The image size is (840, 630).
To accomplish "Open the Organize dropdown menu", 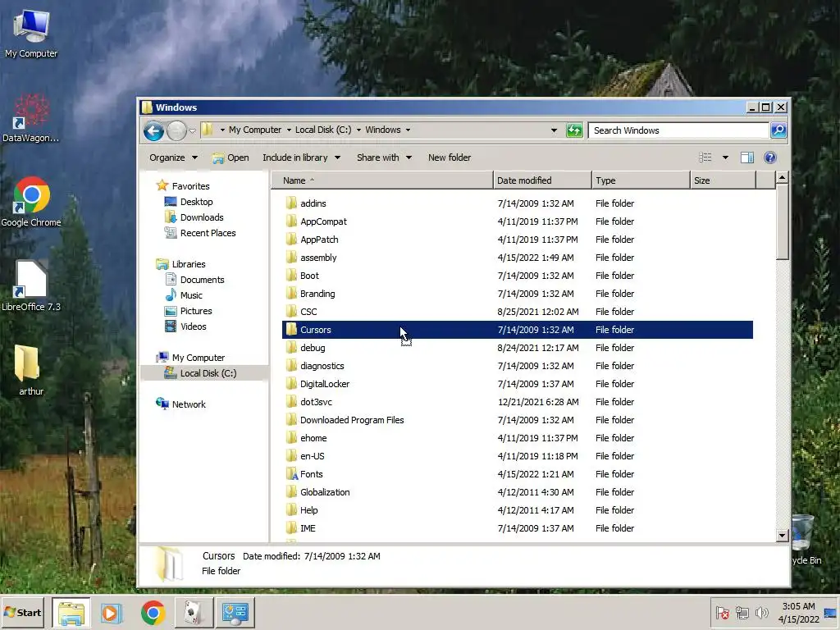I will [x=174, y=157].
